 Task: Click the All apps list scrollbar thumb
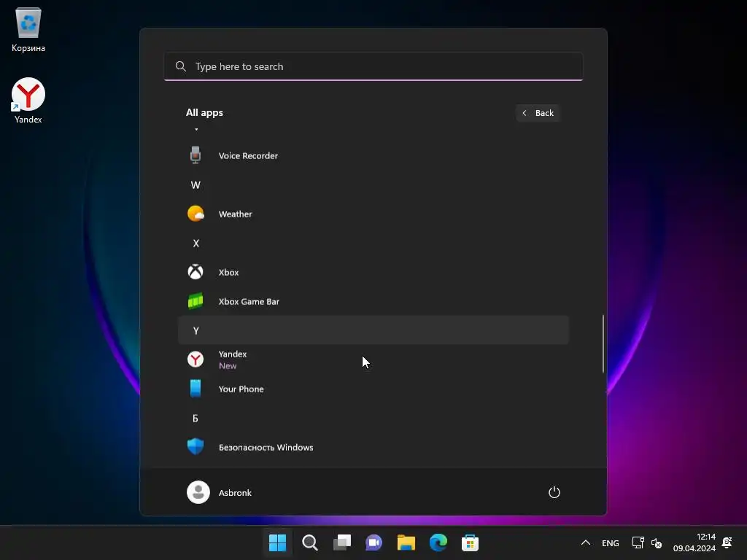pyautogui.click(x=603, y=343)
